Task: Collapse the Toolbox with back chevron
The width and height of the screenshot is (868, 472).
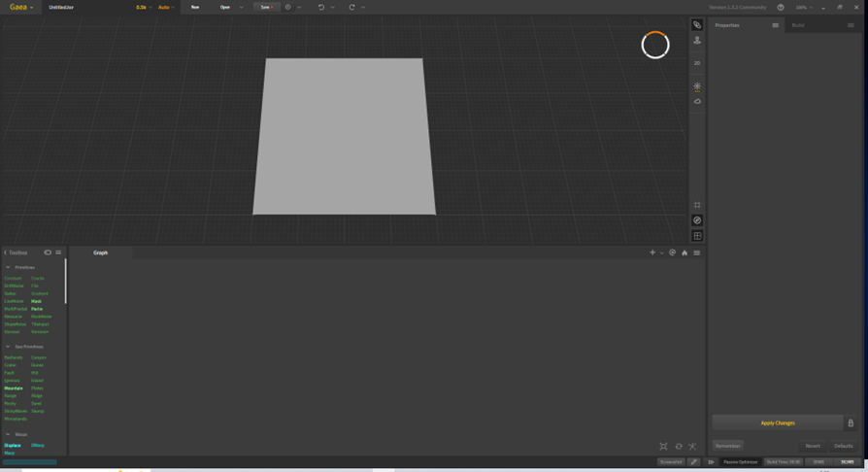Action: pyautogui.click(x=6, y=253)
